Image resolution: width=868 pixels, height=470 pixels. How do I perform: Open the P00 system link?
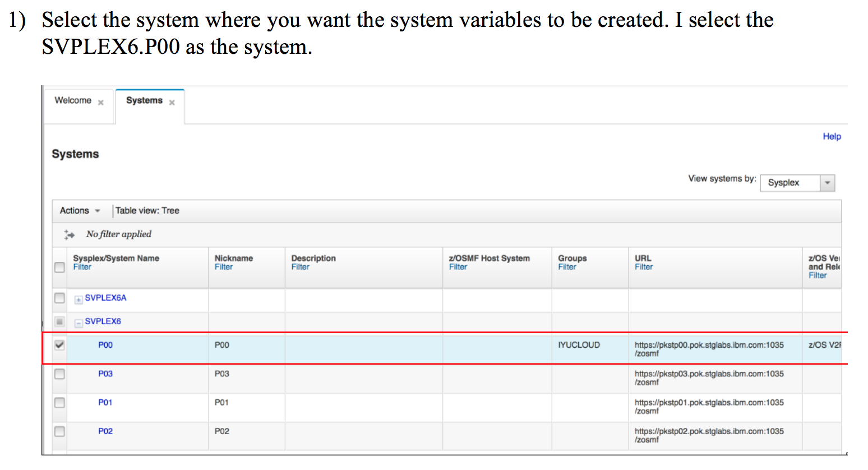105,345
